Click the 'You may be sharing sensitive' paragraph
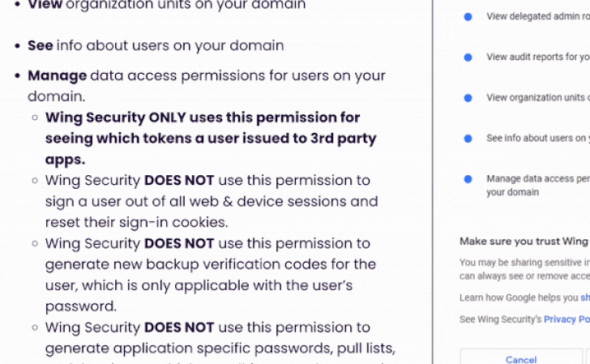The height and width of the screenshot is (364, 590). [524, 268]
